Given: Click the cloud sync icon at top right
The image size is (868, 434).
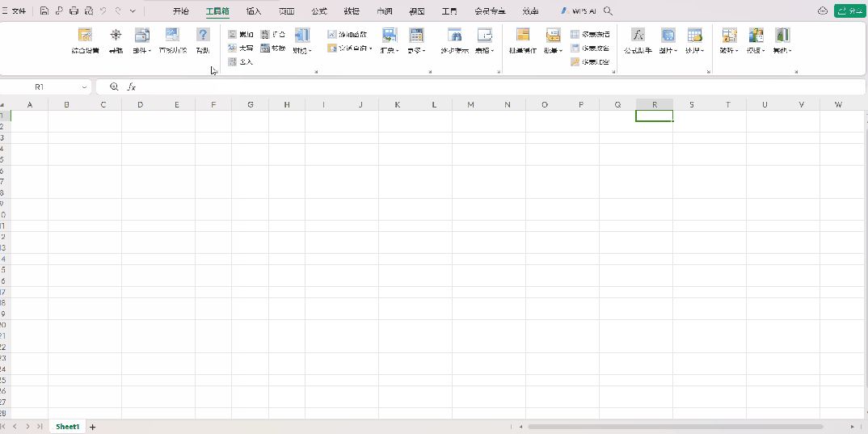Looking at the screenshot, I should point(823,11).
